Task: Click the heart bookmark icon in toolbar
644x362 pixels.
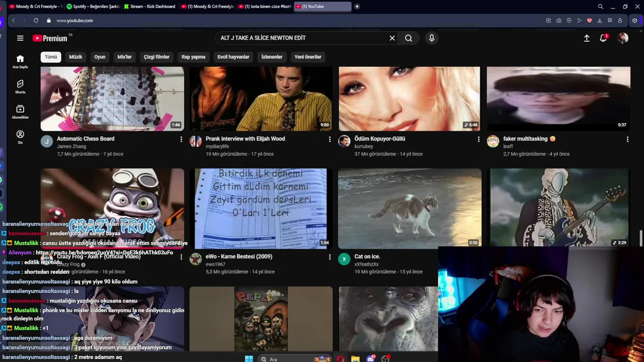Action: click(590, 21)
